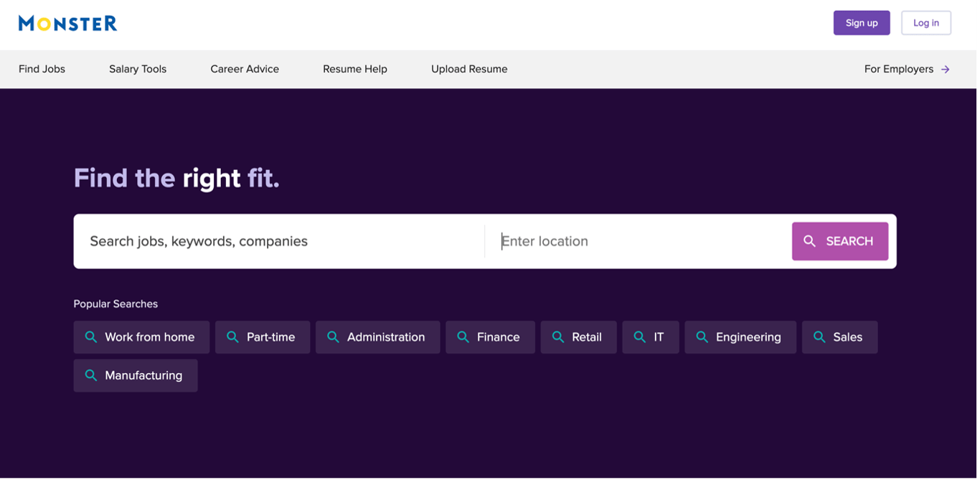The height and width of the screenshot is (480, 980).
Task: Click the search icon on the Part-time chip
Action: coord(232,337)
